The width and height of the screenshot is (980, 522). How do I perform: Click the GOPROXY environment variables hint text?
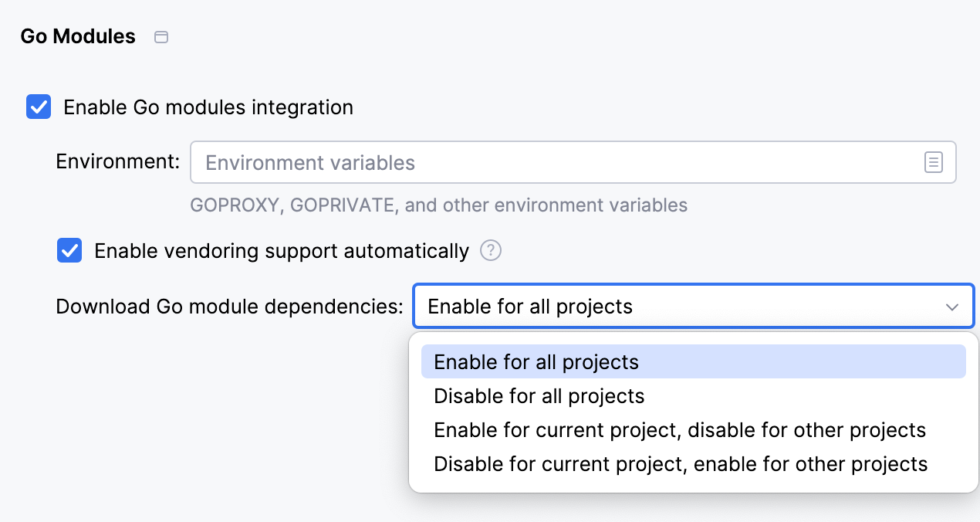[x=438, y=205]
